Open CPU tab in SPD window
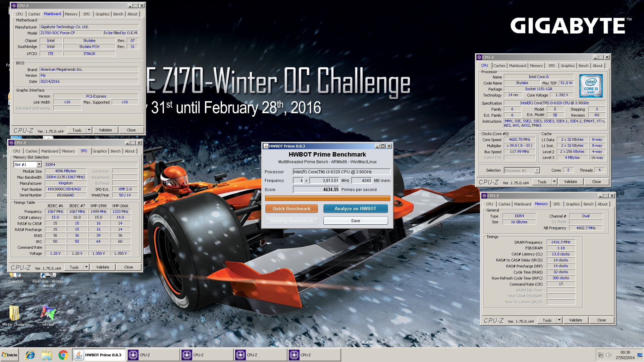This screenshot has height=362, width=644. [16, 151]
